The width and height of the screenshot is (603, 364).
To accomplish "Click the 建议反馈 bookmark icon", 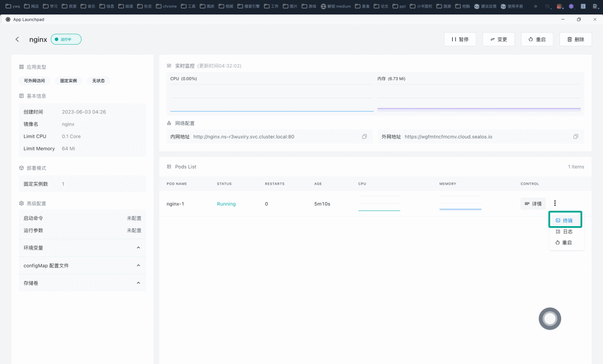I will [476, 6].
